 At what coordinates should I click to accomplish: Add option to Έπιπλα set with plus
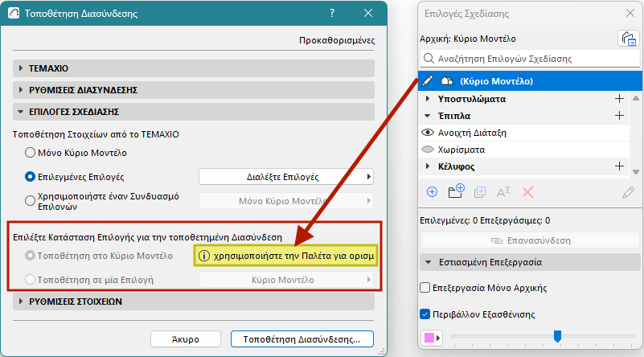click(x=619, y=116)
